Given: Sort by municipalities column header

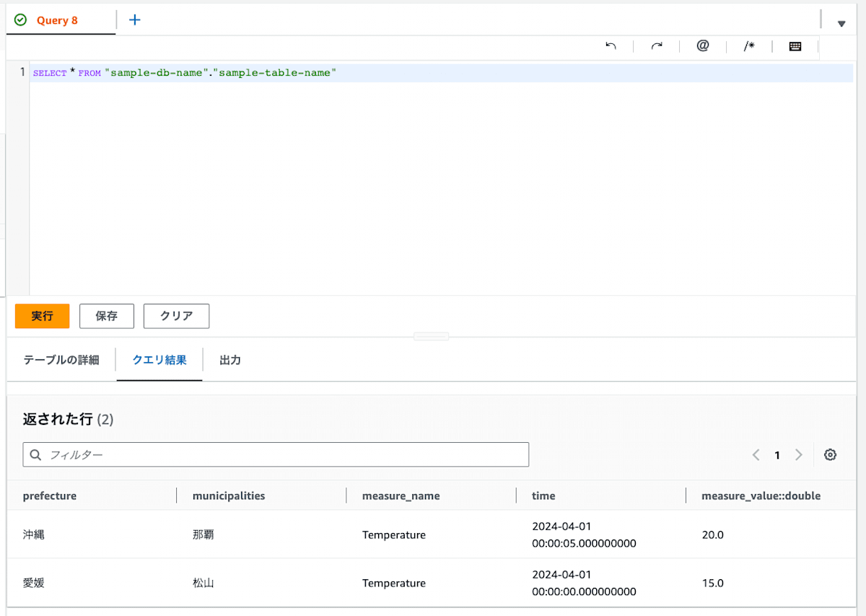Looking at the screenshot, I should (x=229, y=496).
